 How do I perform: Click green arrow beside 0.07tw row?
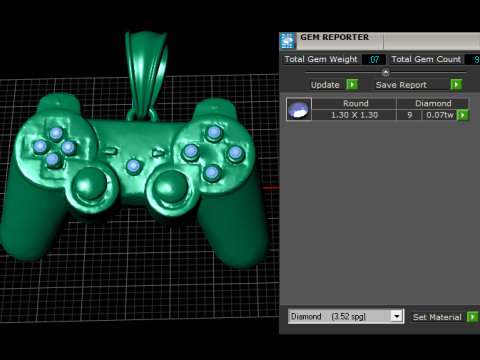pyautogui.click(x=463, y=115)
